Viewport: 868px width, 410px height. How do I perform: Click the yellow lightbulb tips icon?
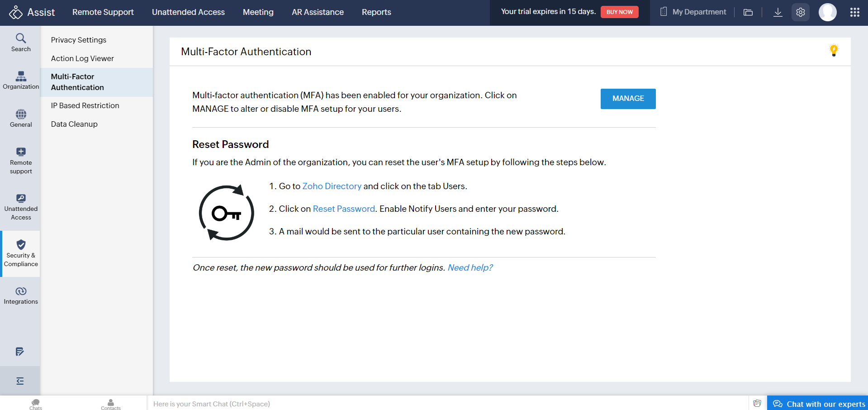tap(834, 50)
